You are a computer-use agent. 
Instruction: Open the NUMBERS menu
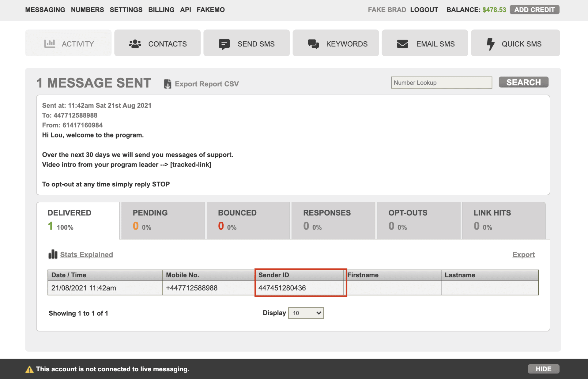(88, 10)
